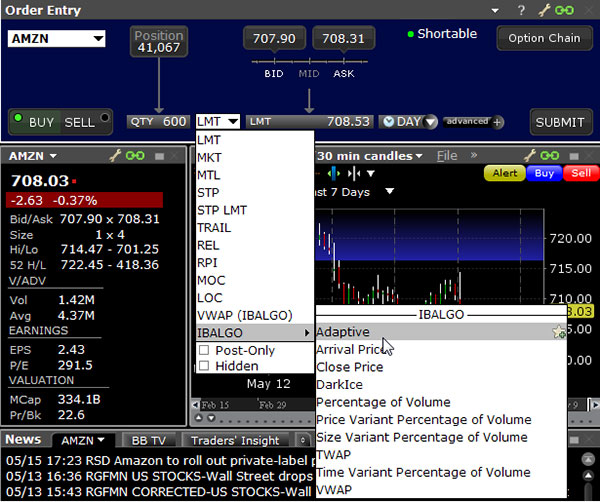Select the BUY side toggle
600x502 pixels.
(35, 122)
